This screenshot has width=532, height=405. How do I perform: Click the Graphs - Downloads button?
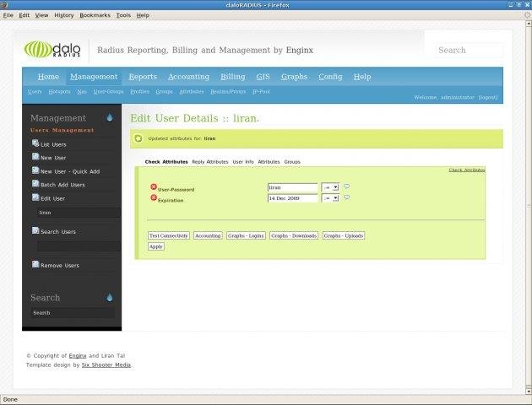tap(294, 235)
